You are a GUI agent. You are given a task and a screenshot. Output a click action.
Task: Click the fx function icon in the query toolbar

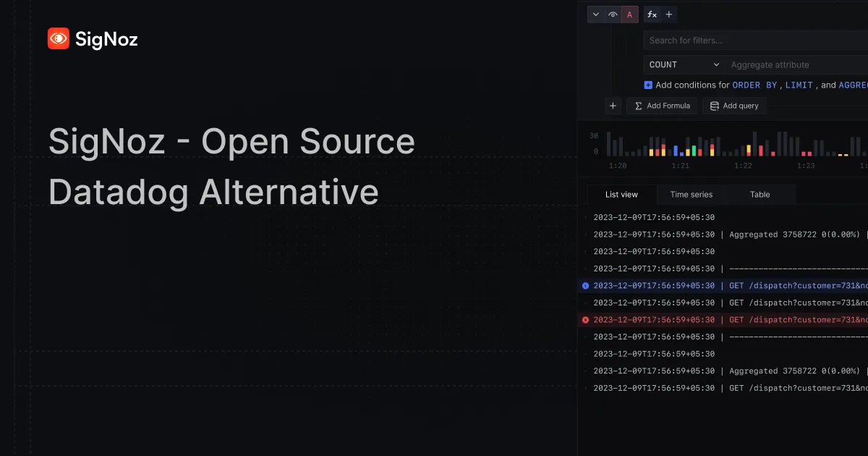tap(652, 14)
